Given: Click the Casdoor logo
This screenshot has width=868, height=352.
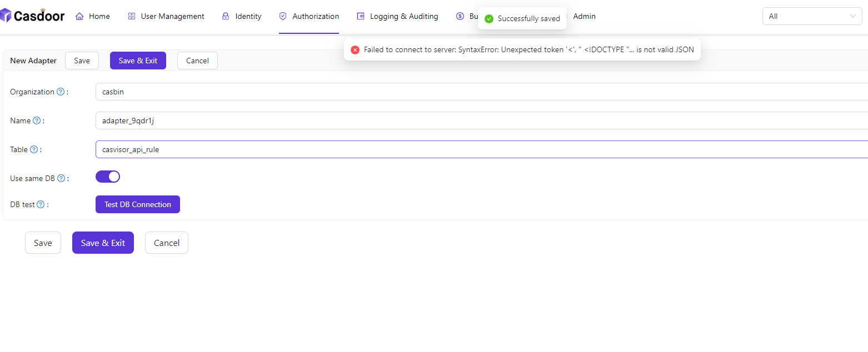Looking at the screenshot, I should click(x=32, y=15).
